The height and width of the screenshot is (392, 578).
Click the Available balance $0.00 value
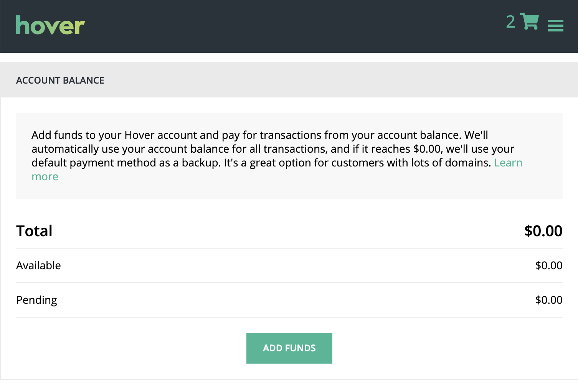click(x=549, y=265)
